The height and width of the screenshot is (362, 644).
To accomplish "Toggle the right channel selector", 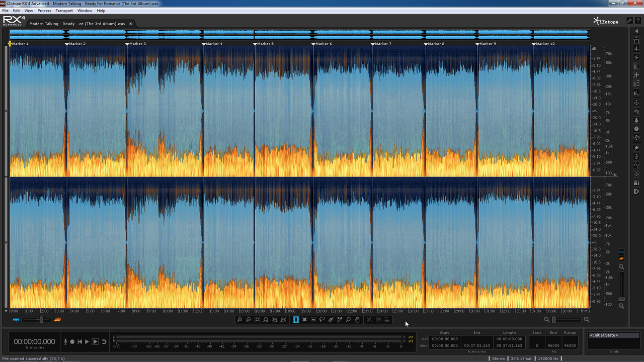I will click(7, 242).
